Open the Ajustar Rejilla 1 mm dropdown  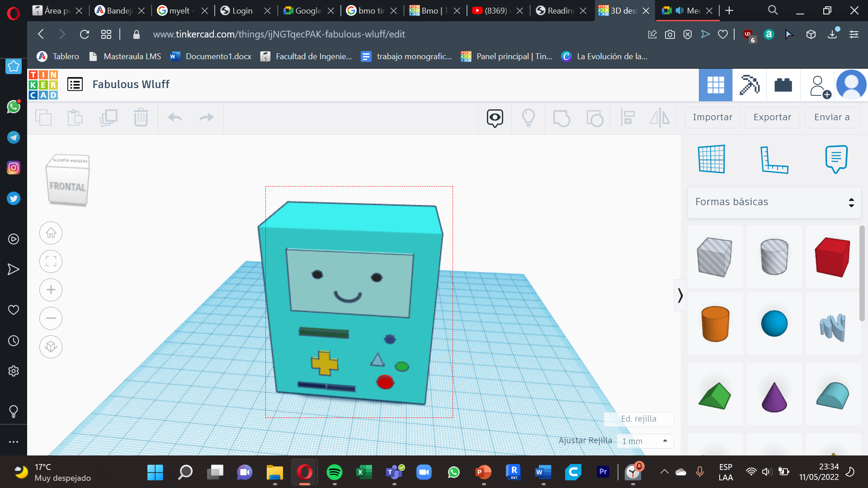[645, 441]
